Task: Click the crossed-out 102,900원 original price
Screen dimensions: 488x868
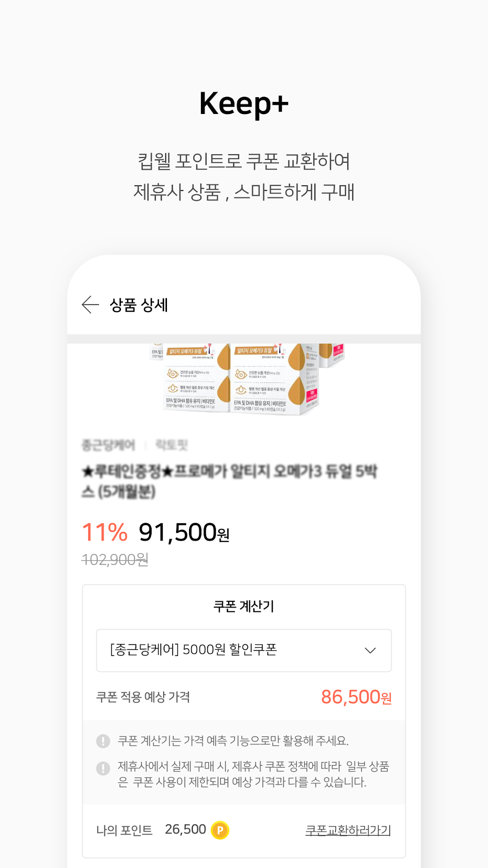Action: pos(115,559)
